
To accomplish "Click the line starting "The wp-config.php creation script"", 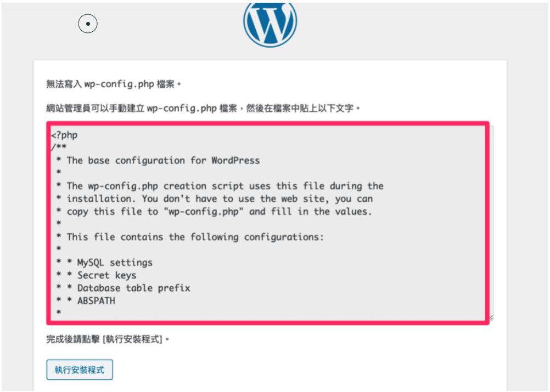I will 220,186.
